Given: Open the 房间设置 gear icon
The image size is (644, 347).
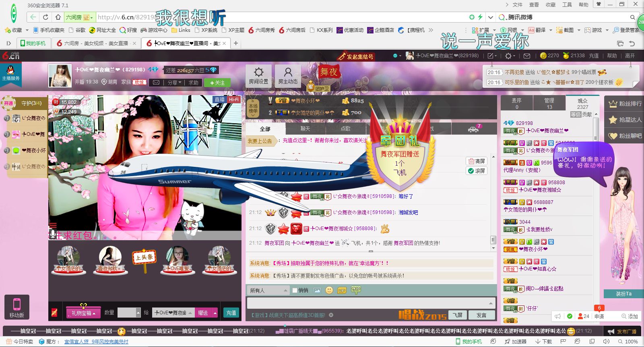Looking at the screenshot, I should pyautogui.click(x=258, y=73).
